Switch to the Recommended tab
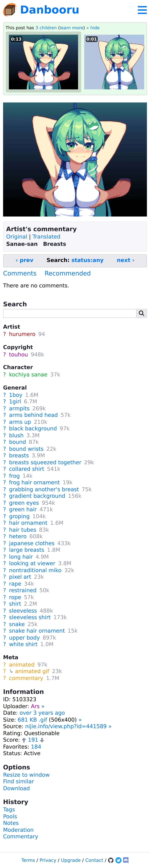This screenshot has height=868, width=150. click(x=68, y=273)
